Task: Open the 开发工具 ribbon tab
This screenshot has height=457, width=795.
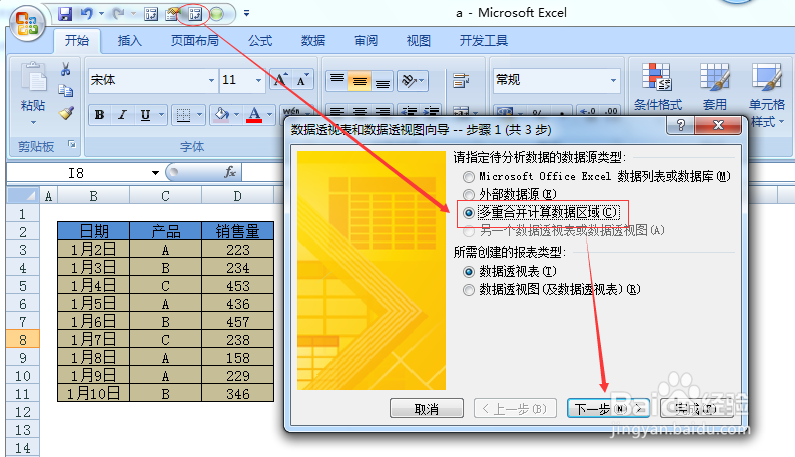Action: (x=484, y=41)
